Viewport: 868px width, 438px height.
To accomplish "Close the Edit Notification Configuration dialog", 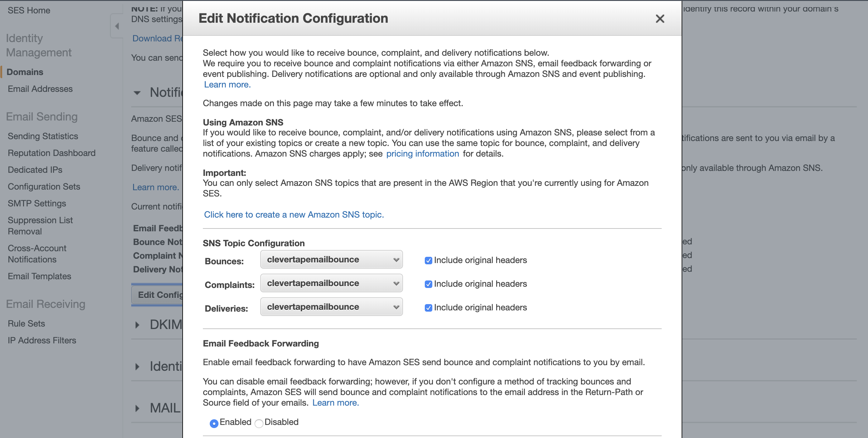I will (x=659, y=19).
